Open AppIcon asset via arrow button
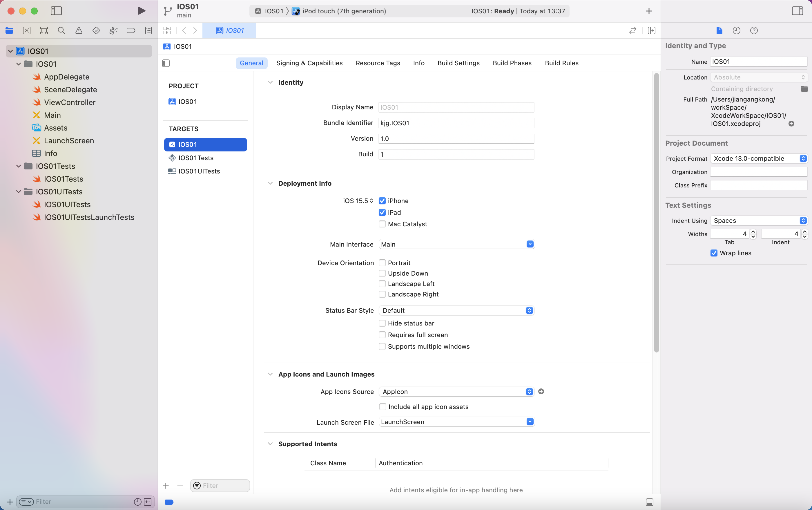 click(x=541, y=391)
